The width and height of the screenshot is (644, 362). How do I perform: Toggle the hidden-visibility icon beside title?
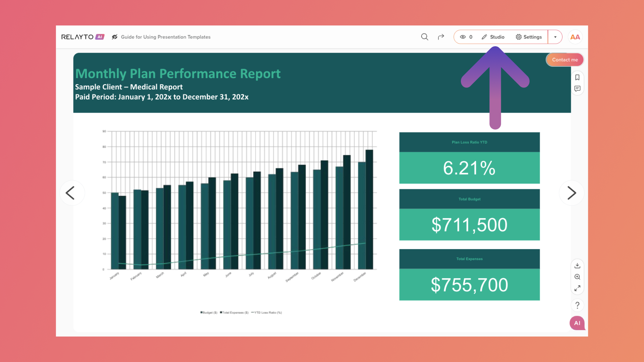[x=115, y=37]
